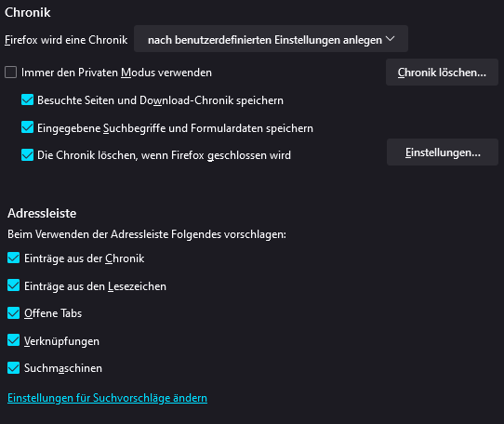Enable 'Immer den Privaten Modus verwenden' checkbox
This screenshot has height=424, width=504.
(x=10, y=72)
